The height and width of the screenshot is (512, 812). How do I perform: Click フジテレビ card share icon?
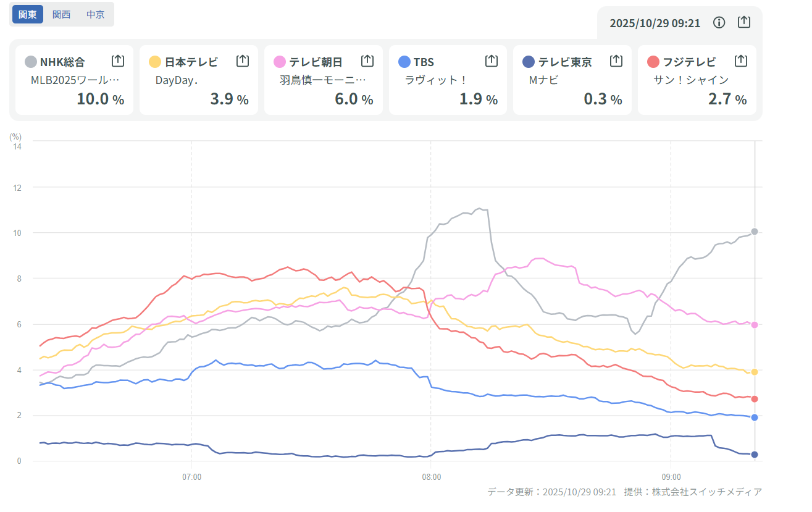[x=741, y=61]
